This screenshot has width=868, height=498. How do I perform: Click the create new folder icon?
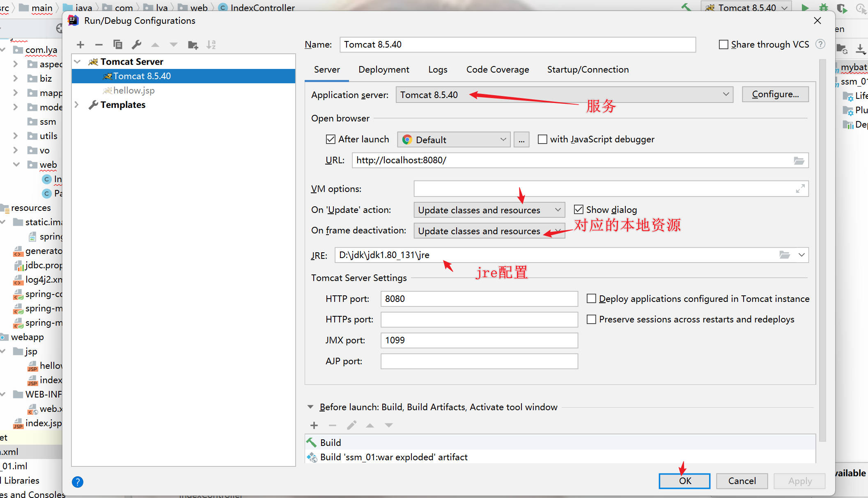tap(193, 45)
